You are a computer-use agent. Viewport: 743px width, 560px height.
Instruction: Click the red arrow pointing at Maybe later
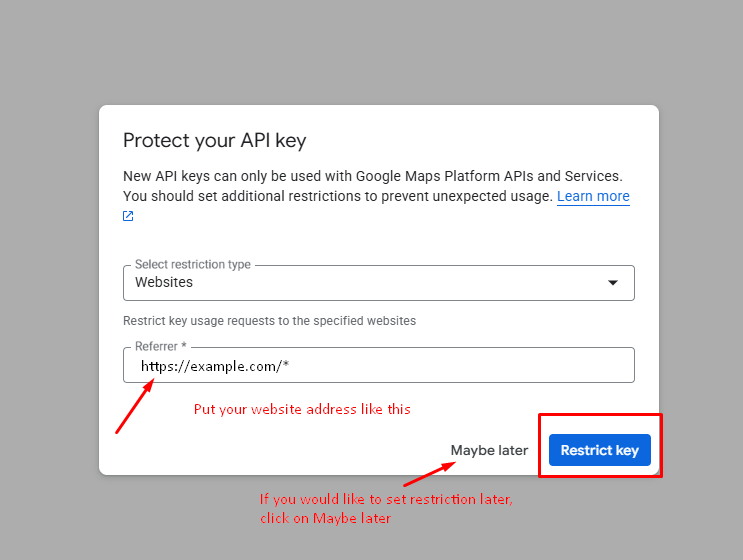pyautogui.click(x=424, y=470)
